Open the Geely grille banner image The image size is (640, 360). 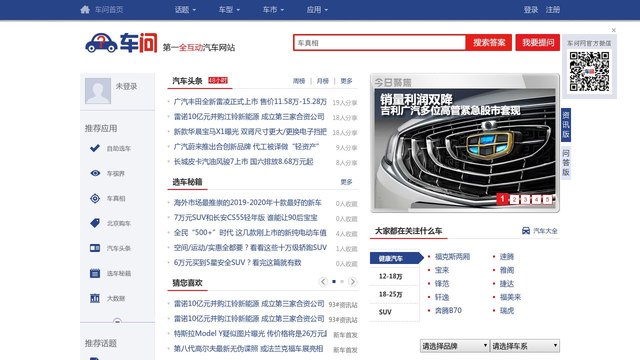[465, 149]
